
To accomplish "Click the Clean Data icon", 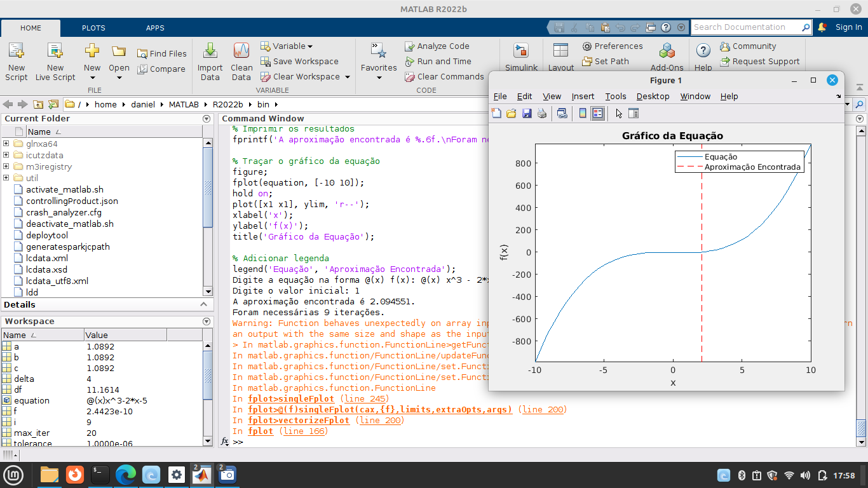I will [241, 51].
